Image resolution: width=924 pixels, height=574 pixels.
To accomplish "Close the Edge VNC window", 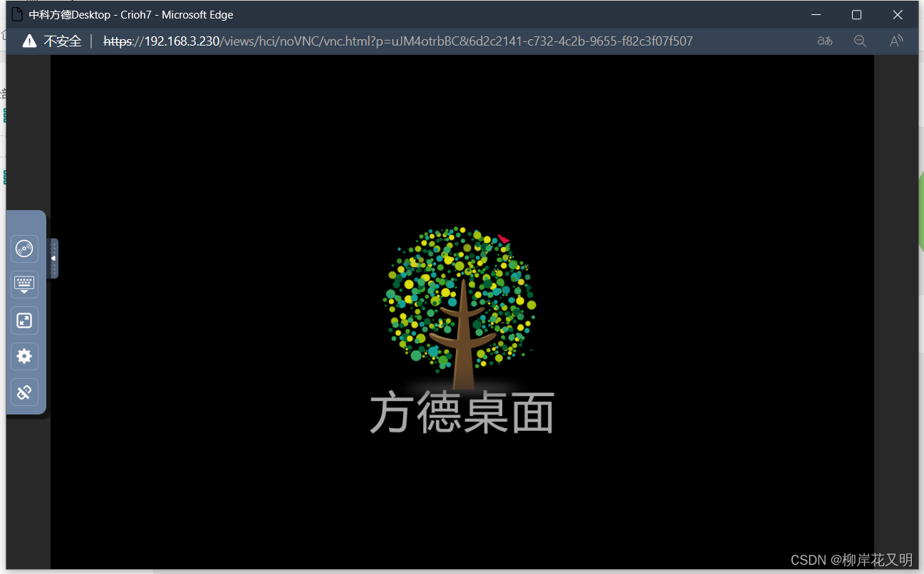I will 898,14.
